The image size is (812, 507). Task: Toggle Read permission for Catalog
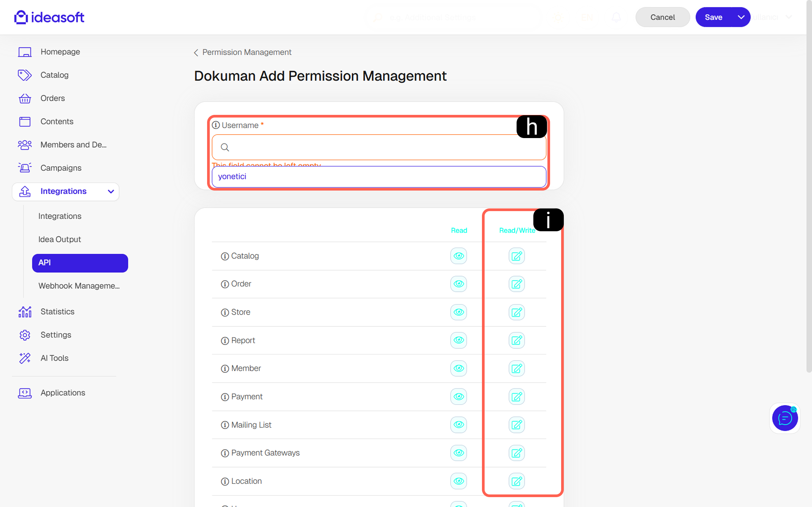tap(459, 256)
